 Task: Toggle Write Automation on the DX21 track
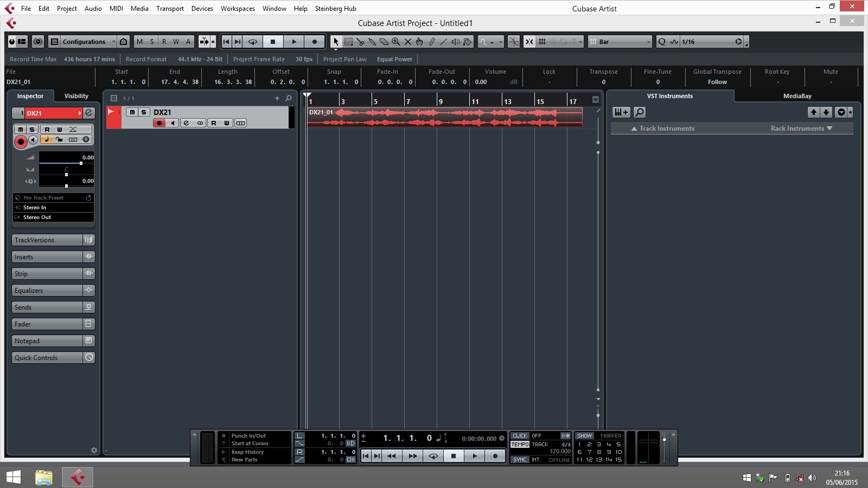click(227, 123)
